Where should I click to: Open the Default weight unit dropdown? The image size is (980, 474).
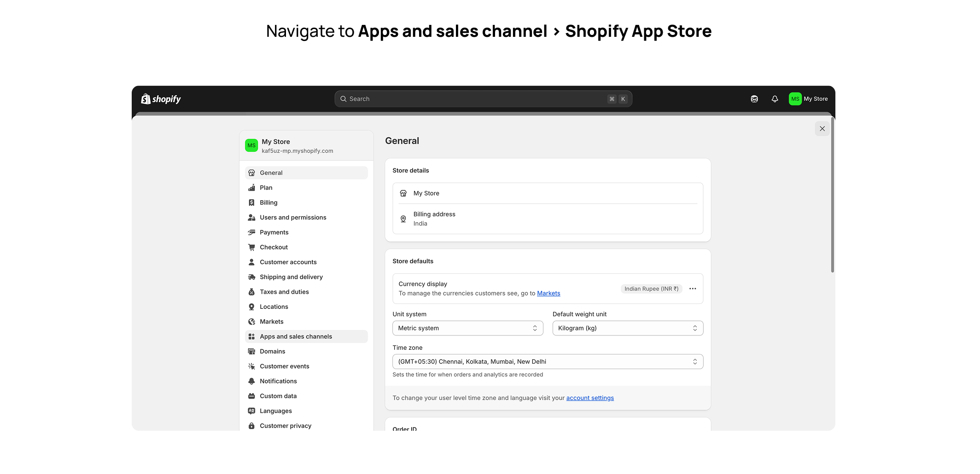pos(627,328)
